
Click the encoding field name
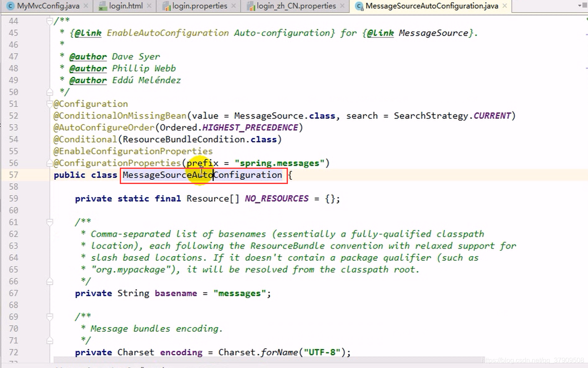181,352
